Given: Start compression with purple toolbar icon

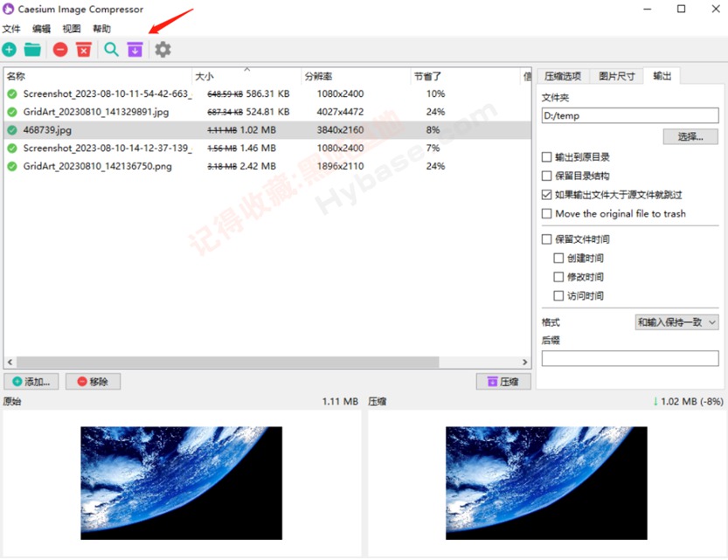Looking at the screenshot, I should coord(135,49).
